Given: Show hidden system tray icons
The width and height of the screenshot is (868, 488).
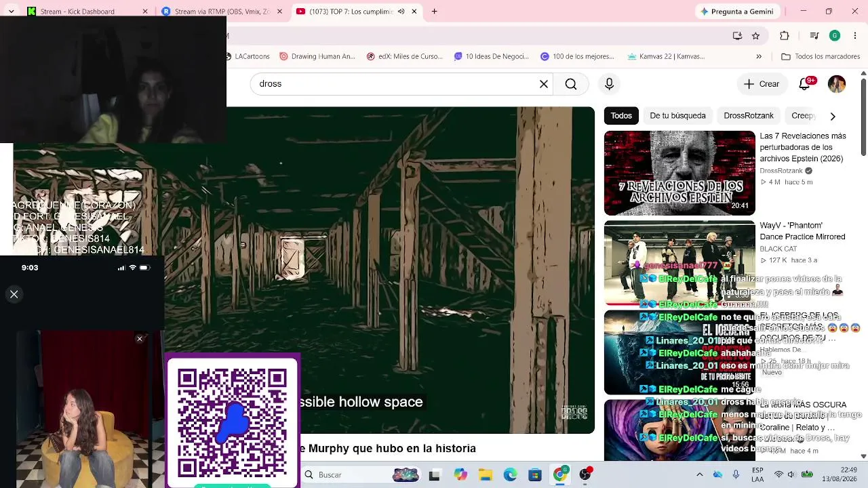Looking at the screenshot, I should coord(700,474).
